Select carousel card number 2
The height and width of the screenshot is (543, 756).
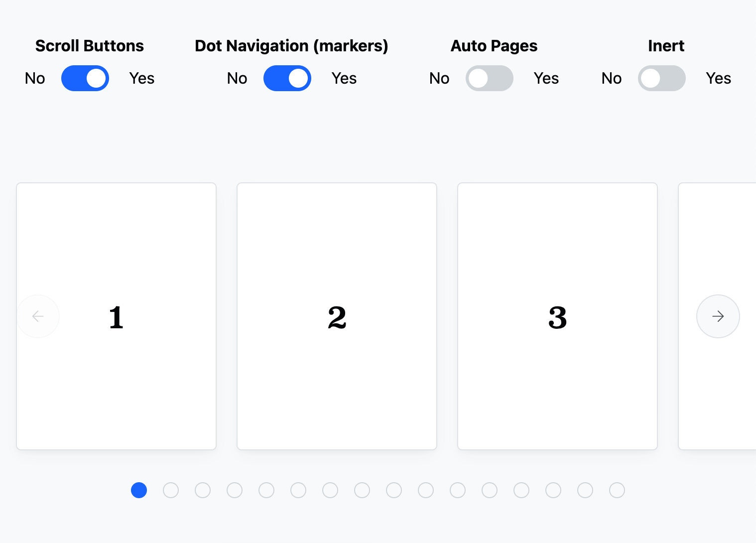pyautogui.click(x=337, y=316)
